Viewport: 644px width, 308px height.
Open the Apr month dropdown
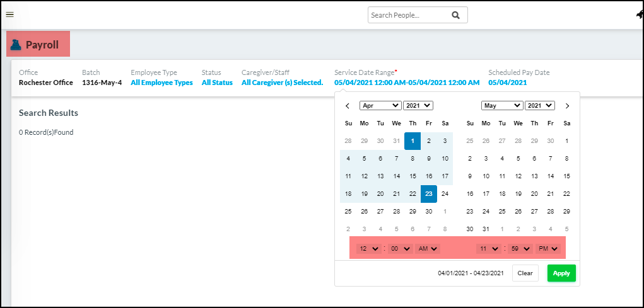pos(380,106)
